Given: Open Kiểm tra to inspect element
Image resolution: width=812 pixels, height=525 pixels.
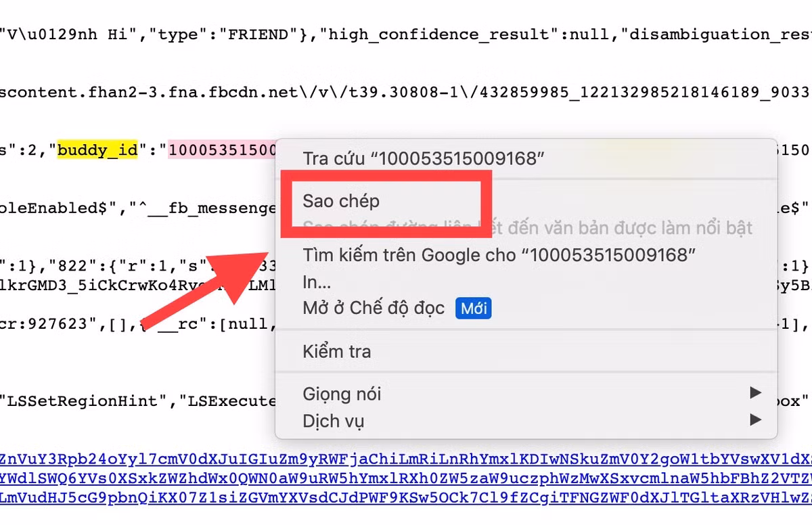Looking at the screenshot, I should pyautogui.click(x=337, y=352).
